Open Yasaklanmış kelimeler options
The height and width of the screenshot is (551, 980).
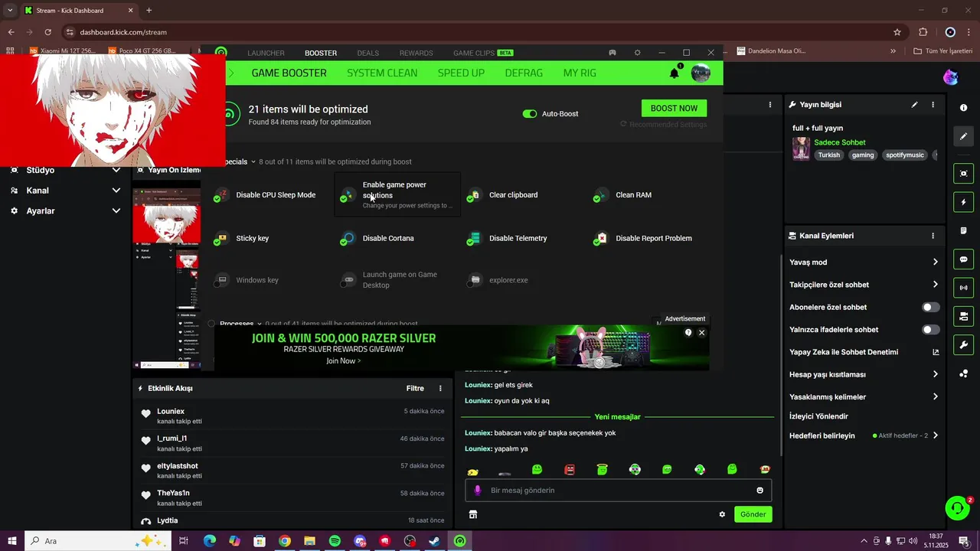[864, 397]
